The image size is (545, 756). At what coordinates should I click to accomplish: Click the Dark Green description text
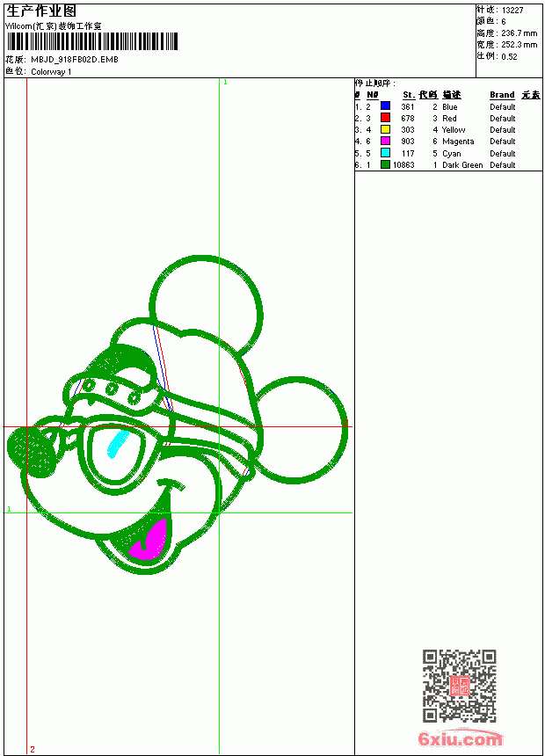(462, 165)
